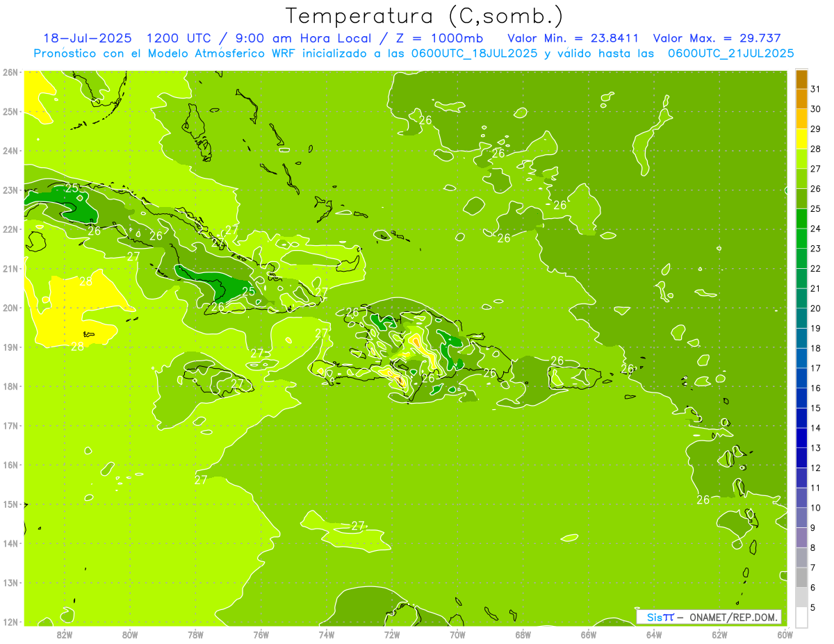Click the colorbar label "22"
The height and width of the screenshot is (644, 834).
point(815,268)
